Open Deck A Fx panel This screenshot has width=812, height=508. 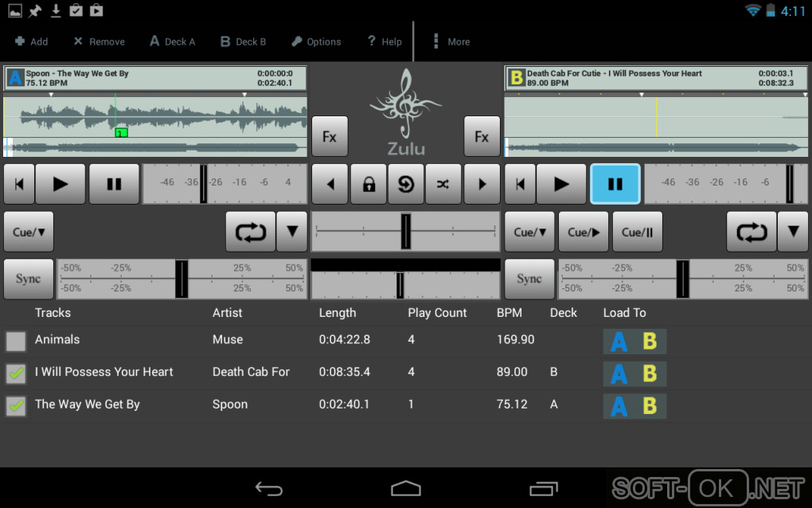click(x=330, y=136)
